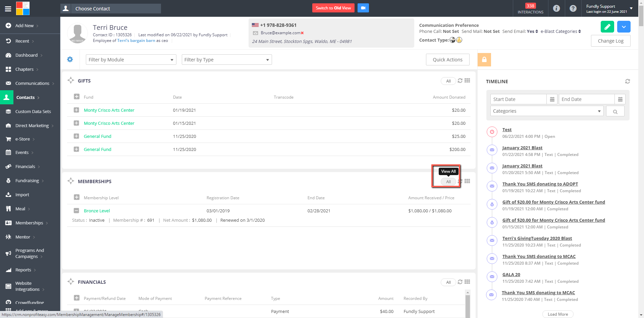Change the Send Email Yes selector

pyautogui.click(x=533, y=31)
